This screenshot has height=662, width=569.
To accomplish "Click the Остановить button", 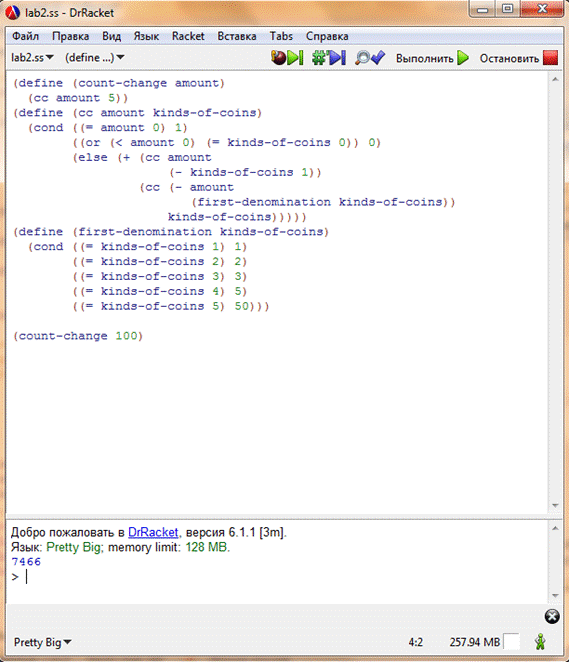I will [518, 58].
